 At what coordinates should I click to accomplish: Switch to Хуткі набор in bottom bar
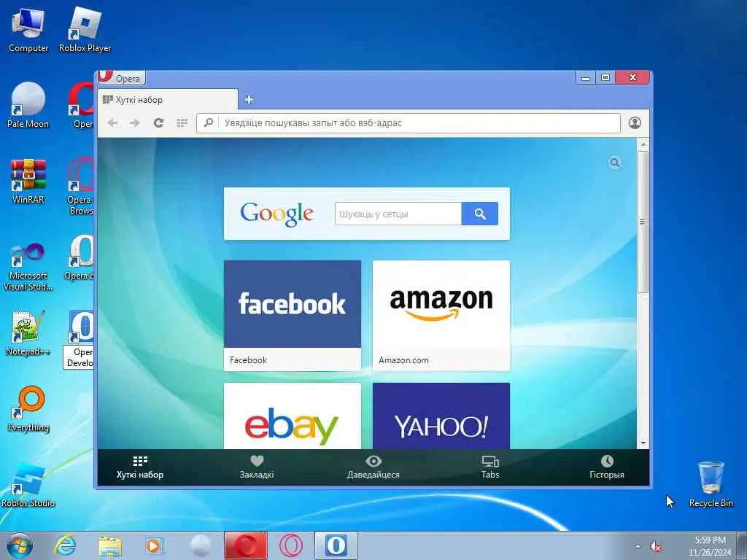click(x=140, y=467)
